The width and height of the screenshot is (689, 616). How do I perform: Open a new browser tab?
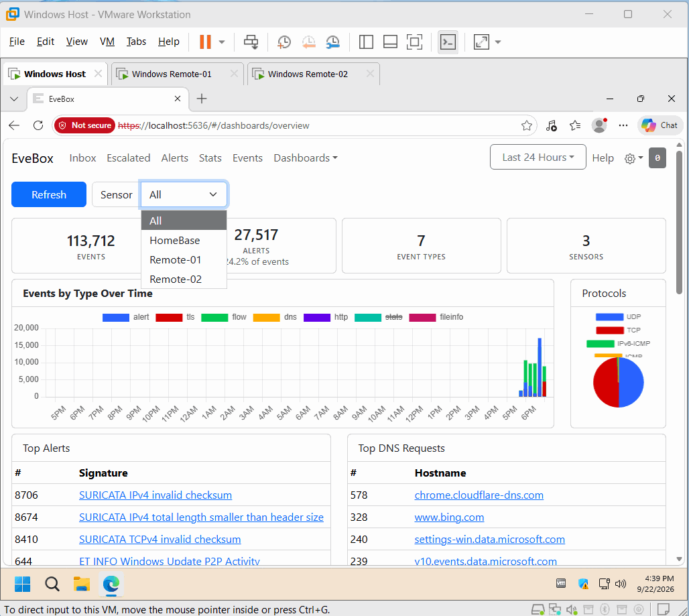[202, 99]
